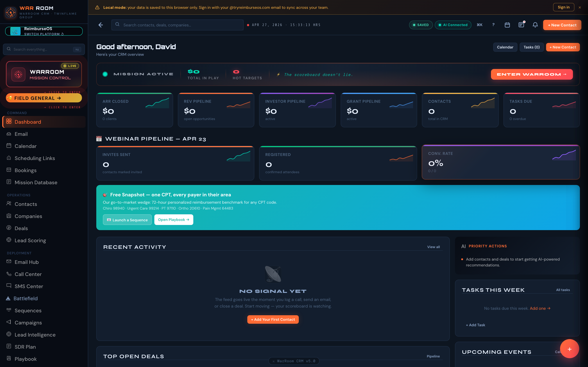Click the Conv. Rate metric card
Viewport: 588px width, 367px height.
(x=501, y=162)
